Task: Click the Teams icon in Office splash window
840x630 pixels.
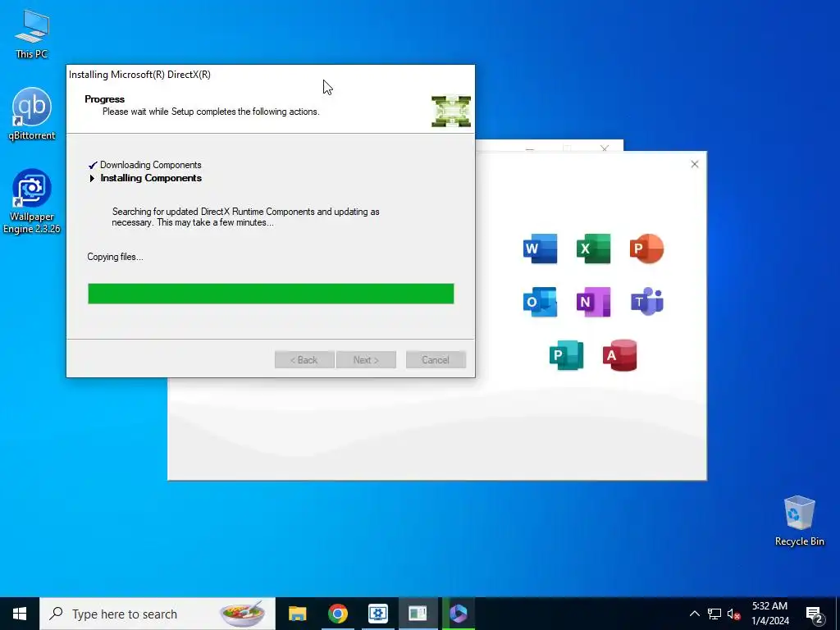Action: coord(646,302)
